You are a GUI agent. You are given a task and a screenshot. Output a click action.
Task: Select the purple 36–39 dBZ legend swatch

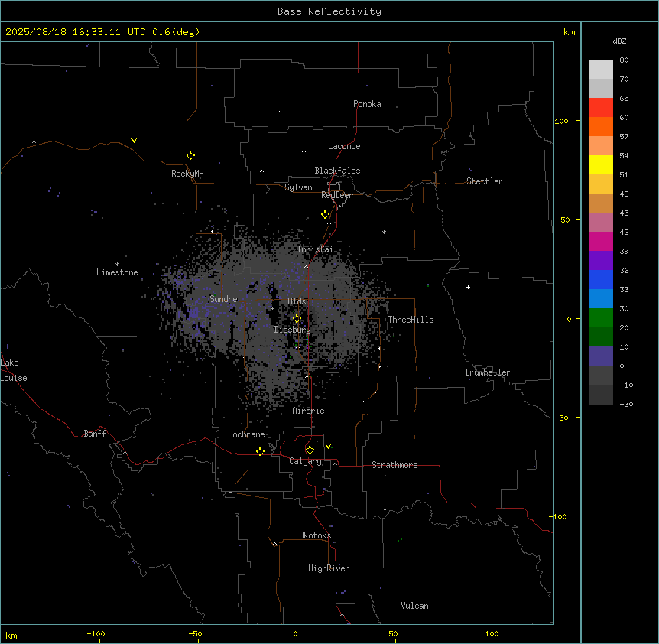(601, 260)
